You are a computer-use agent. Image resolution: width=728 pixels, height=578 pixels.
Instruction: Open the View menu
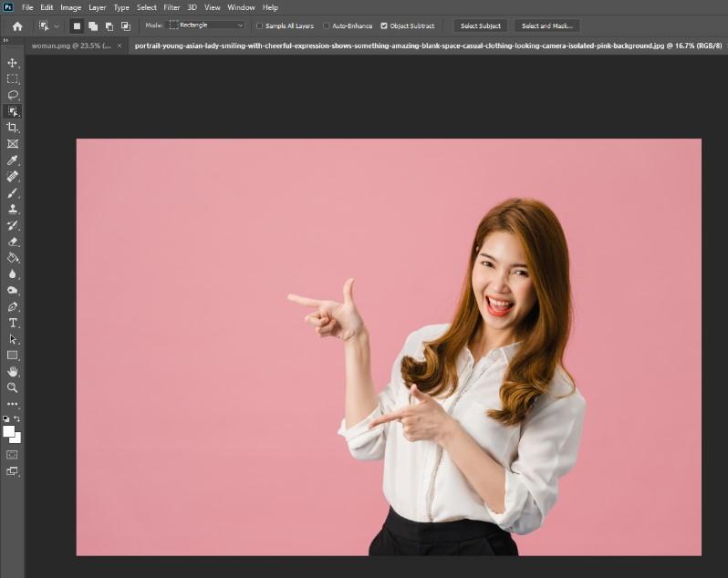(213, 7)
